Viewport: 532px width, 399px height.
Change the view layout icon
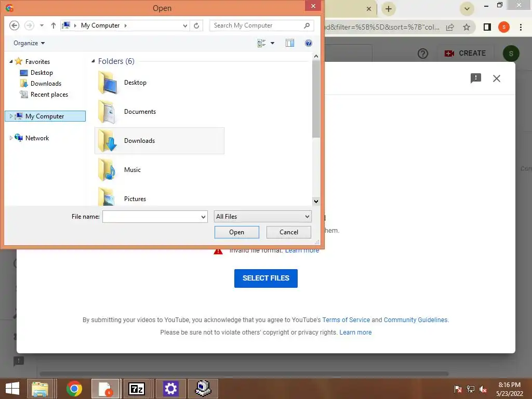click(x=261, y=43)
